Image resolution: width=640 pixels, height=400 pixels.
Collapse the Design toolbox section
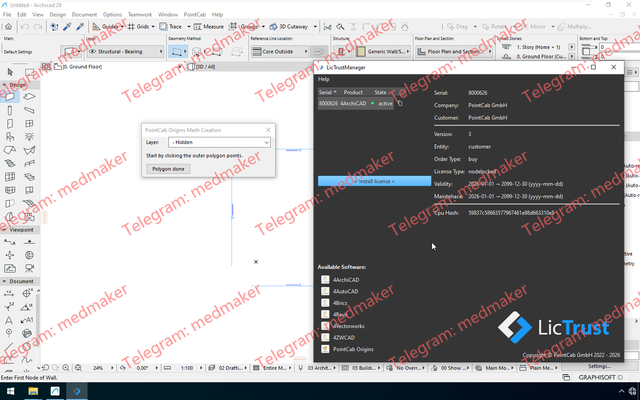coord(4,85)
